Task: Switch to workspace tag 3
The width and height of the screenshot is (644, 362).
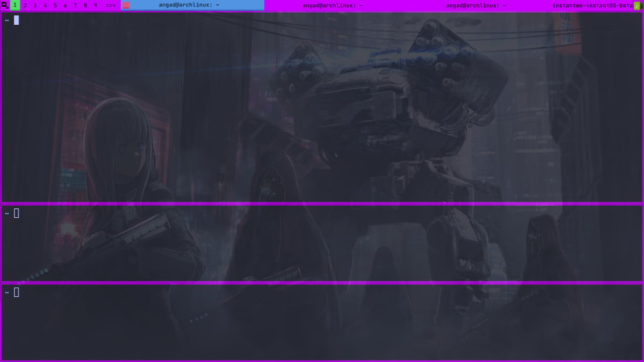Action: point(35,5)
